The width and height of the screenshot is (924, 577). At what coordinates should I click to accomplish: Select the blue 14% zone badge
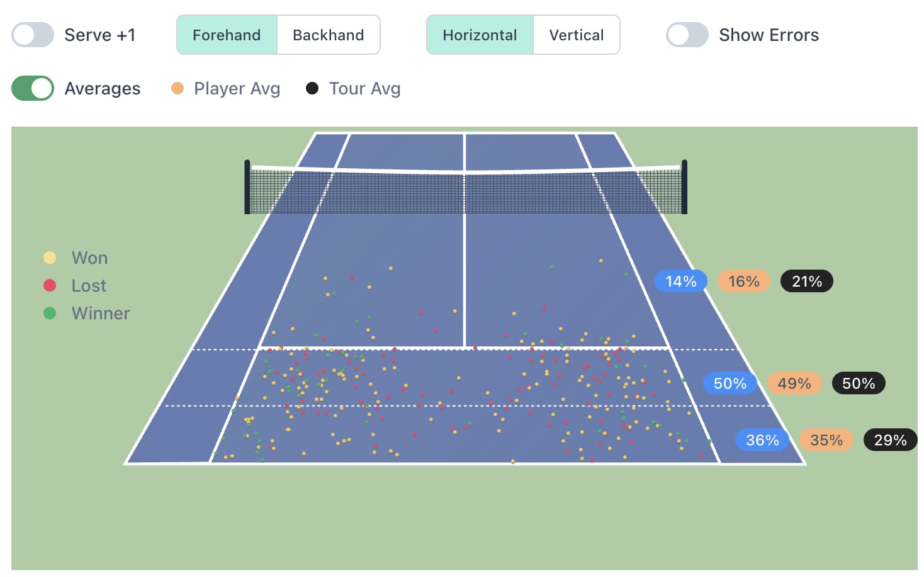681,281
